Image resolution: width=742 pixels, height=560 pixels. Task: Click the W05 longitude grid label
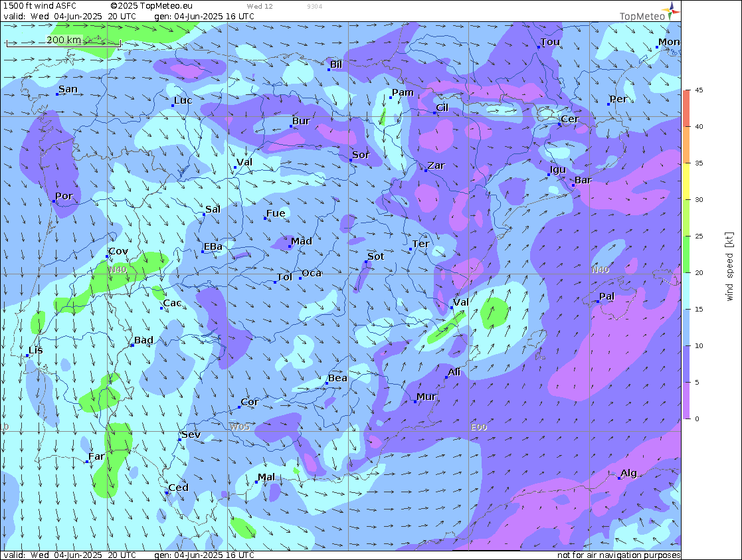(x=239, y=427)
